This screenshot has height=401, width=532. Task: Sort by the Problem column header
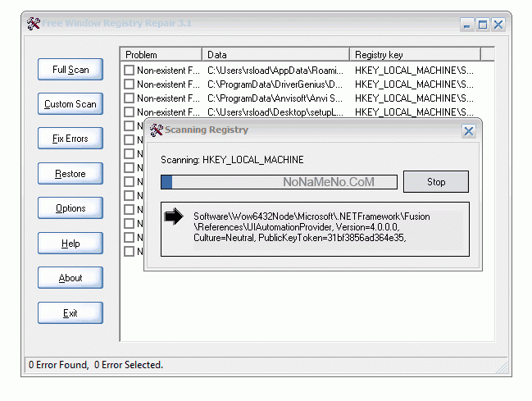(x=161, y=55)
